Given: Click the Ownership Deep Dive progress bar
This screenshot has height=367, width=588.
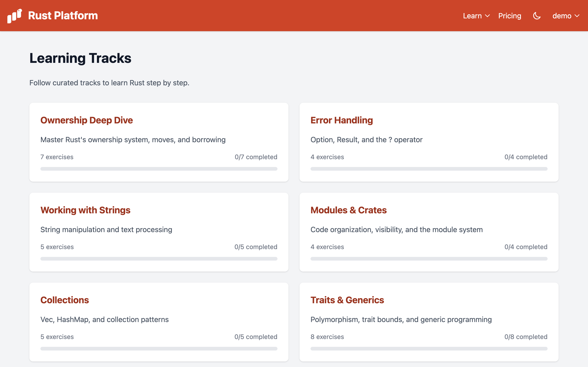Looking at the screenshot, I should coord(159,168).
